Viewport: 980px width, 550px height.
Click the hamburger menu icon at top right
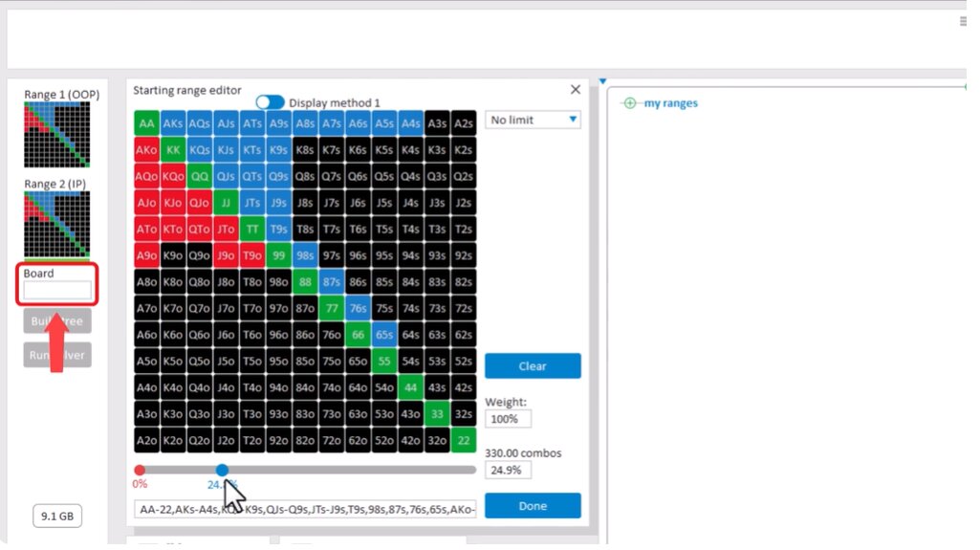pyautogui.click(x=962, y=21)
